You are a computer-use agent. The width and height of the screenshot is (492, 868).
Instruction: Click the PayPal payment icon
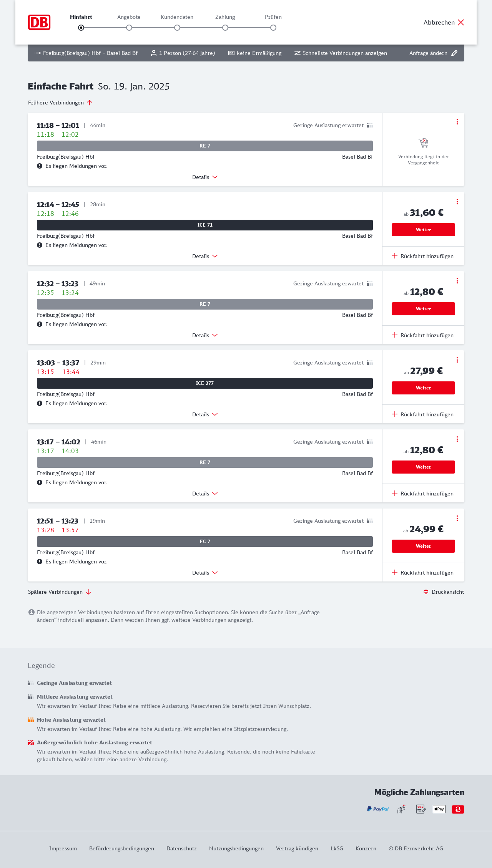378,809
